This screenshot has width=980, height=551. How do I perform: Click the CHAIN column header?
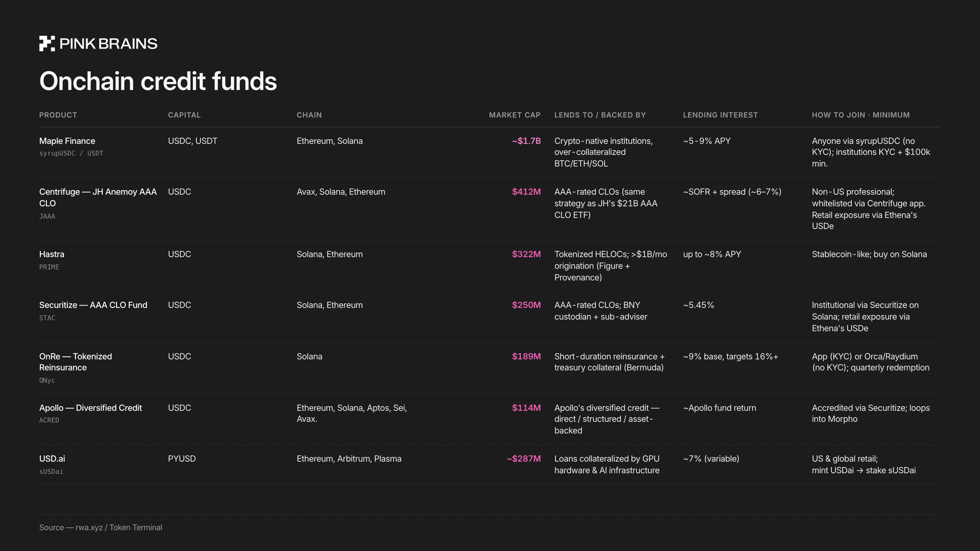[x=309, y=115]
